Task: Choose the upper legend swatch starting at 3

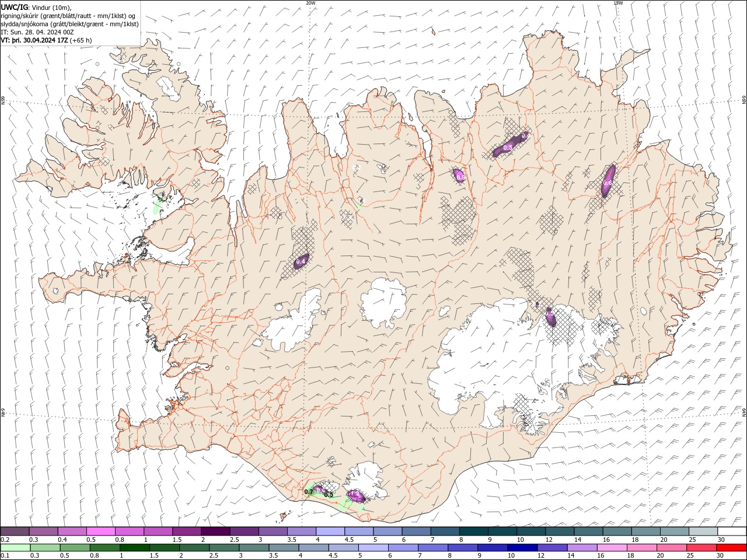Action: click(272, 531)
